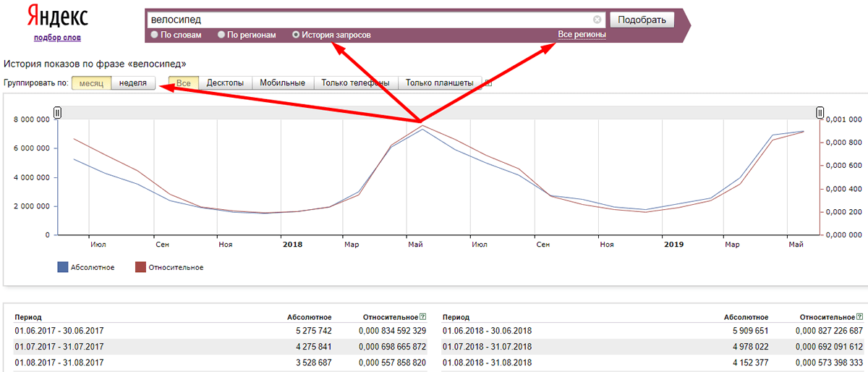This screenshot has height=372, width=868.
Task: Click the left range handle above chart
Action: [x=58, y=112]
